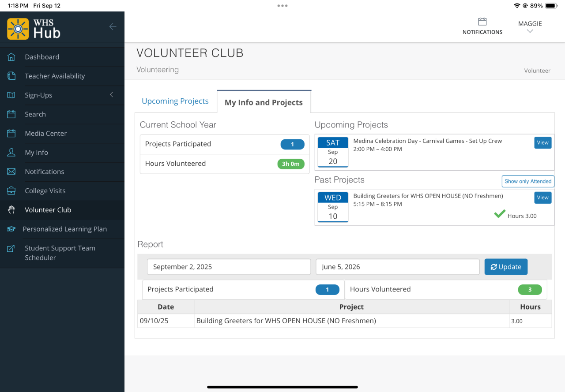The height and width of the screenshot is (392, 565).
Task: Click the June 5, 2026 end date field
Action: point(398,267)
